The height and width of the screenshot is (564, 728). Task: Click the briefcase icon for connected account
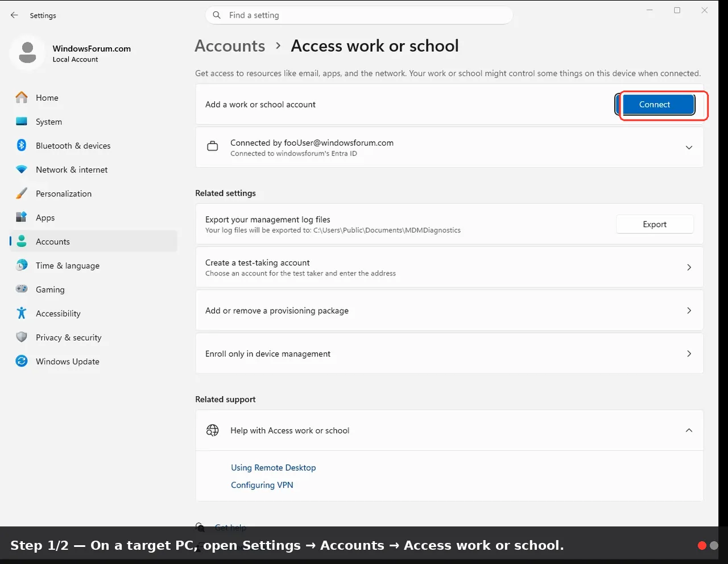[x=212, y=147]
